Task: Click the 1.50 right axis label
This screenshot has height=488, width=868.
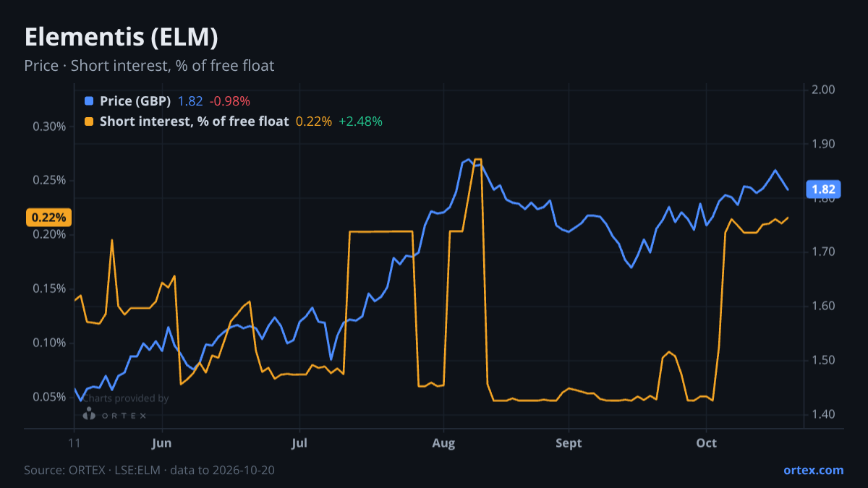Action: (823, 360)
